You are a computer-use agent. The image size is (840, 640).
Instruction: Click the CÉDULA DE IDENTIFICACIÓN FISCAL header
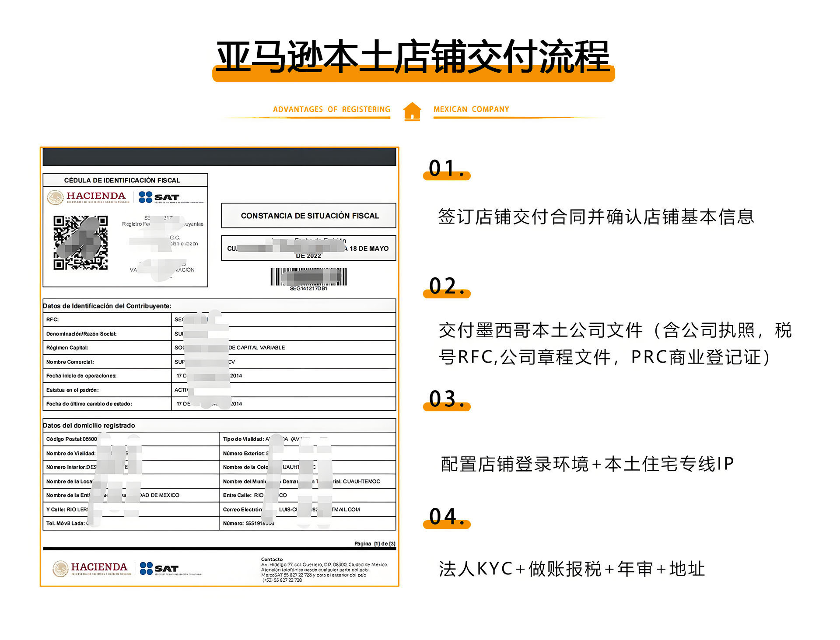point(122,180)
